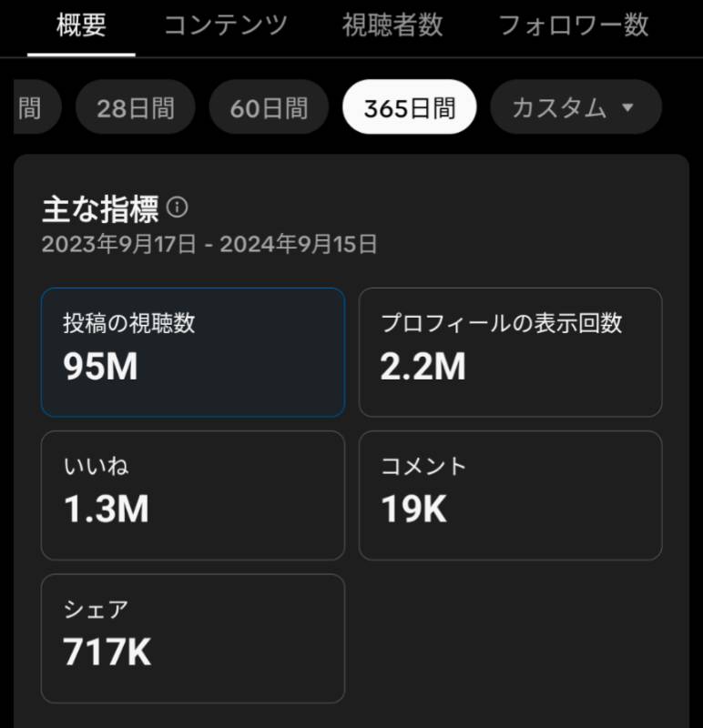Image resolution: width=703 pixels, height=728 pixels.
Task: Open the フォロワー数 tab
Action: (574, 25)
